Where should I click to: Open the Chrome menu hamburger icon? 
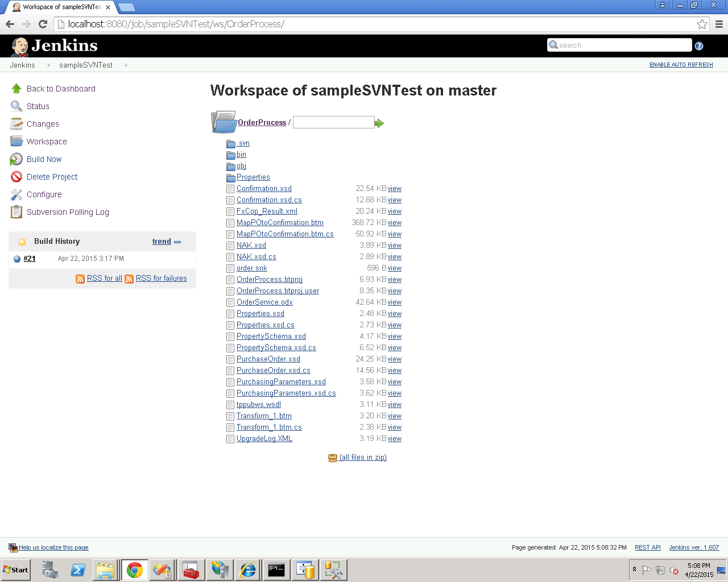point(719,24)
